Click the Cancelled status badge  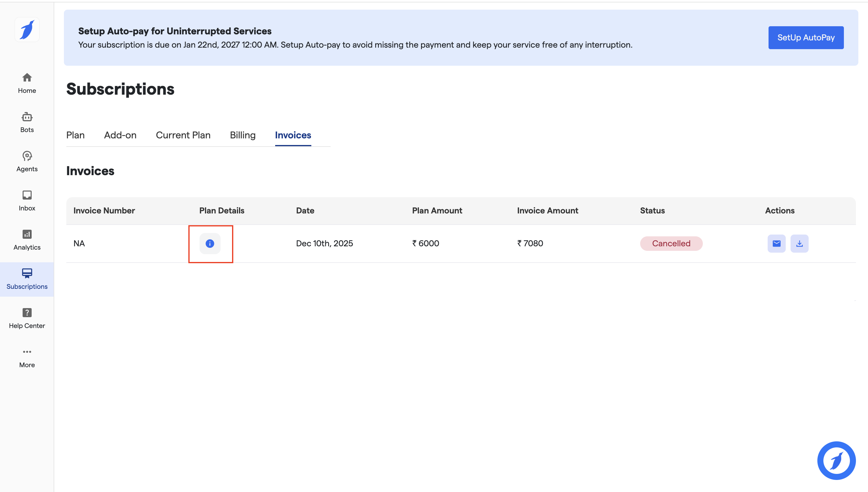[x=671, y=243]
